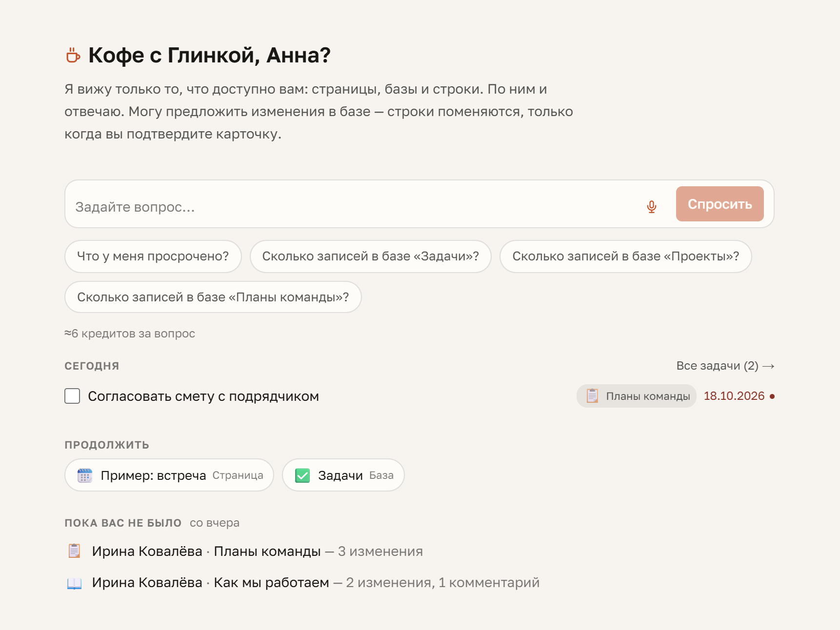Click the ≈6 кредитов за вопрос note
This screenshot has height=630, width=840.
tap(130, 334)
